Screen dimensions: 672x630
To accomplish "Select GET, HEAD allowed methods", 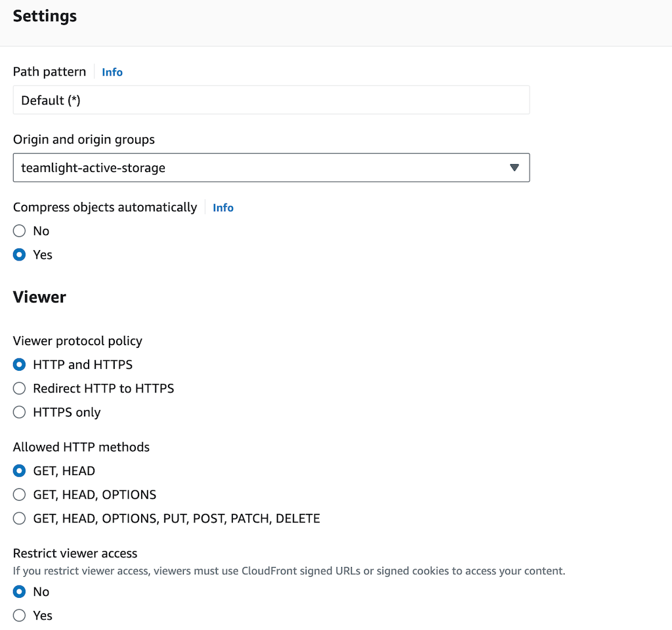I will 20,471.
